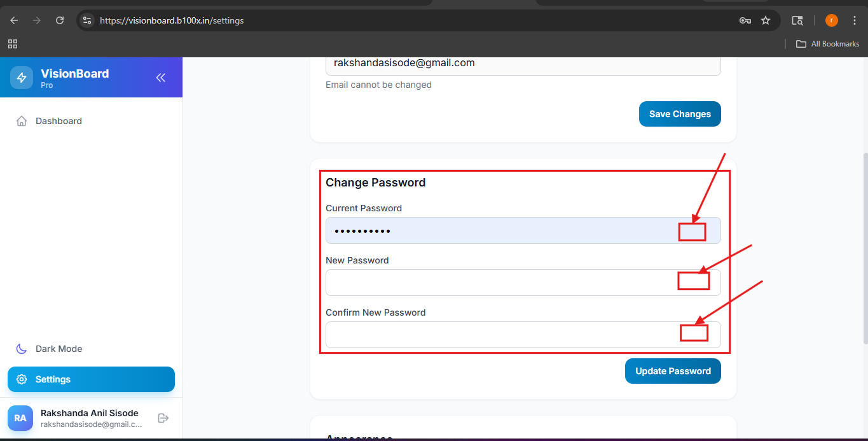
Task: Bookmark this page with star icon
Action: [766, 20]
